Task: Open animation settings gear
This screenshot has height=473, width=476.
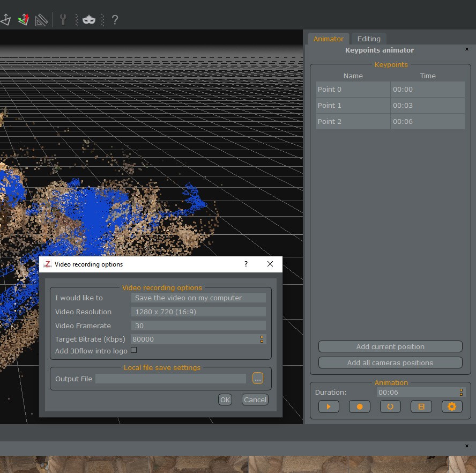Action: (x=451, y=407)
